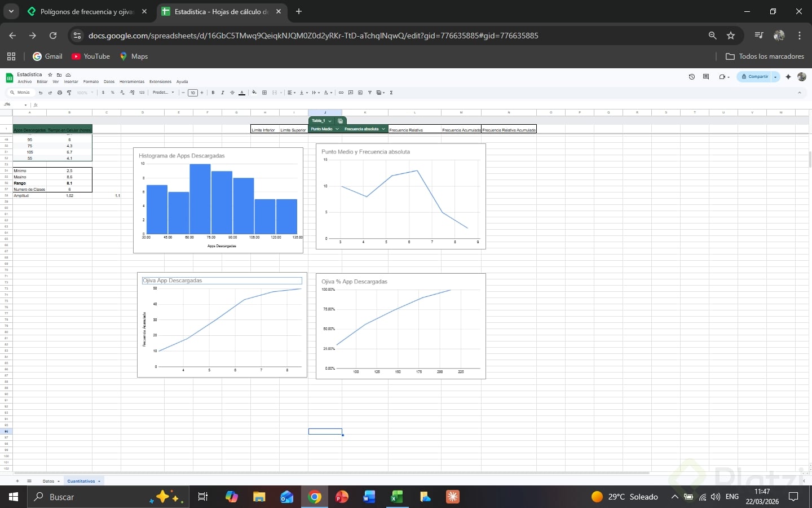The height and width of the screenshot is (508, 812).
Task: Open the Cuantitativos sheet tab arrow menu
Action: coord(99,481)
